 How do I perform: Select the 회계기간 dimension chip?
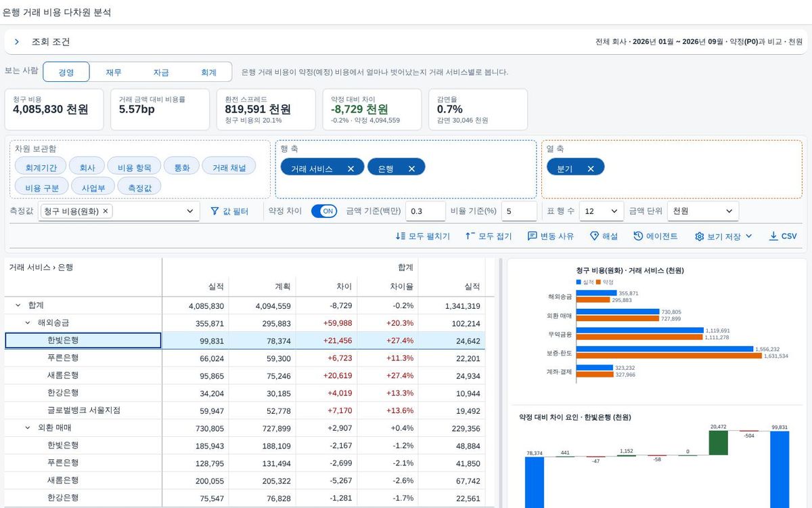[x=41, y=167]
